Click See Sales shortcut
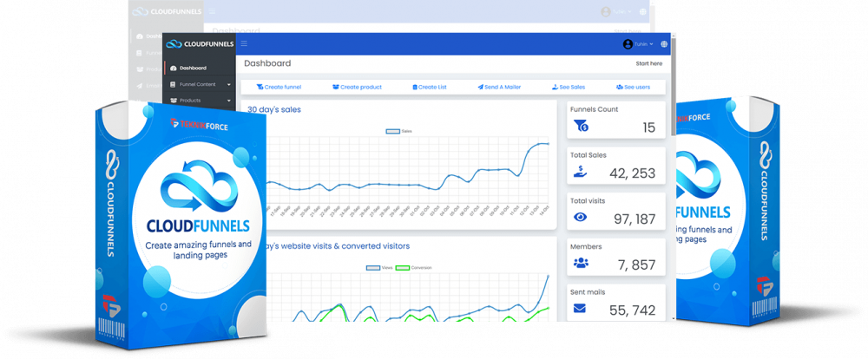This screenshot has height=359, width=868. (x=569, y=87)
